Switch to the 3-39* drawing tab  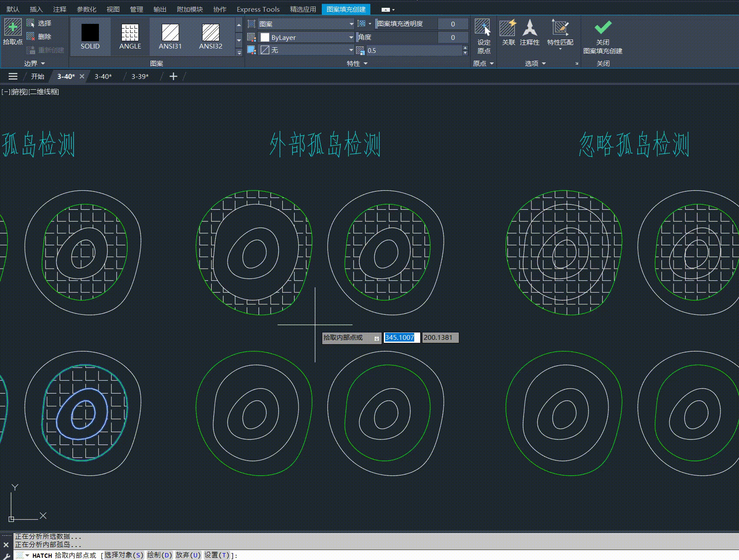(x=140, y=76)
